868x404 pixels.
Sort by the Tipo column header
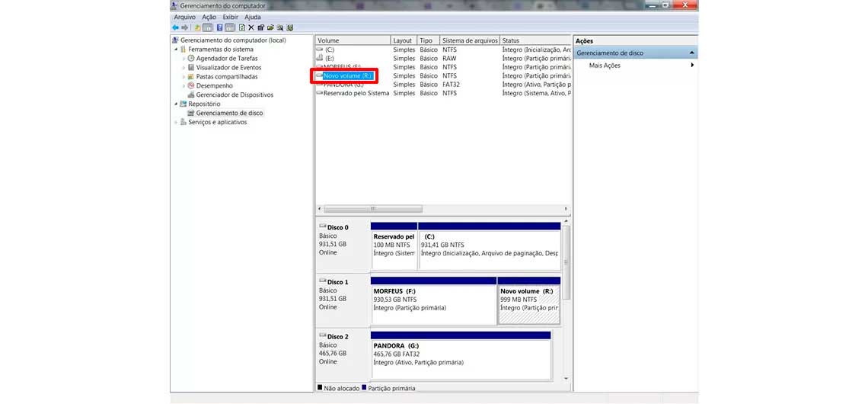click(429, 40)
